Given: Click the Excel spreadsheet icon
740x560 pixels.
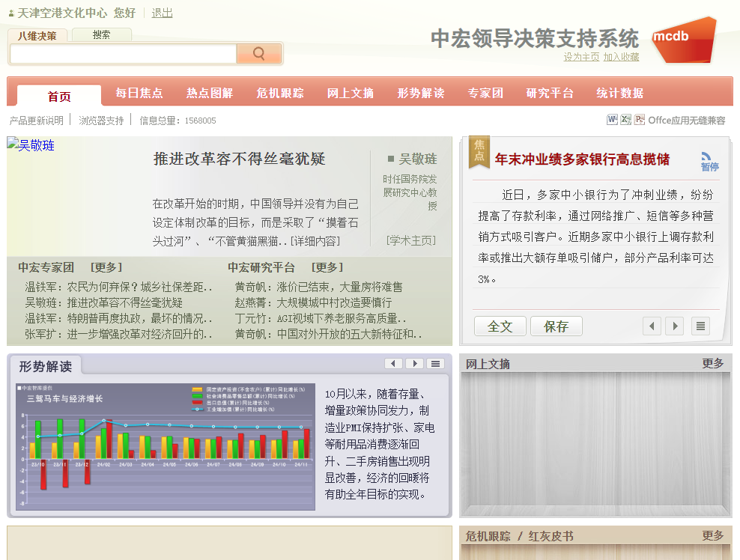Looking at the screenshot, I should click(625, 120).
